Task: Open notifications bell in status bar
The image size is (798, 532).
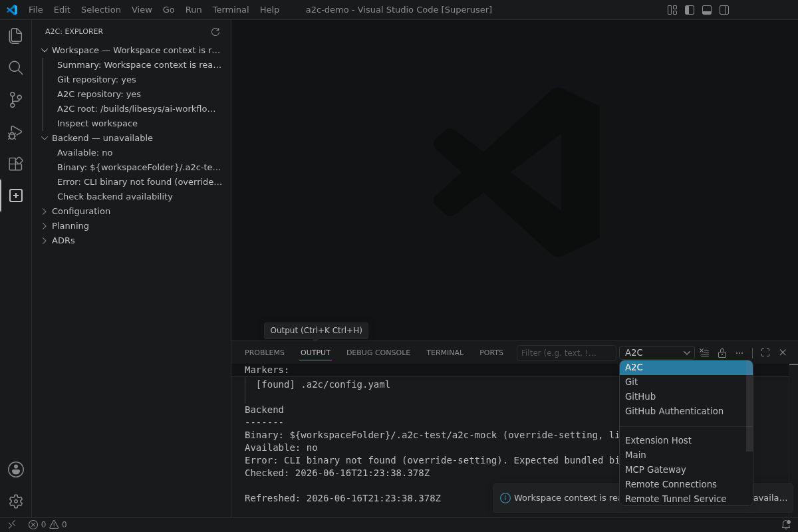Action: pyautogui.click(x=786, y=525)
